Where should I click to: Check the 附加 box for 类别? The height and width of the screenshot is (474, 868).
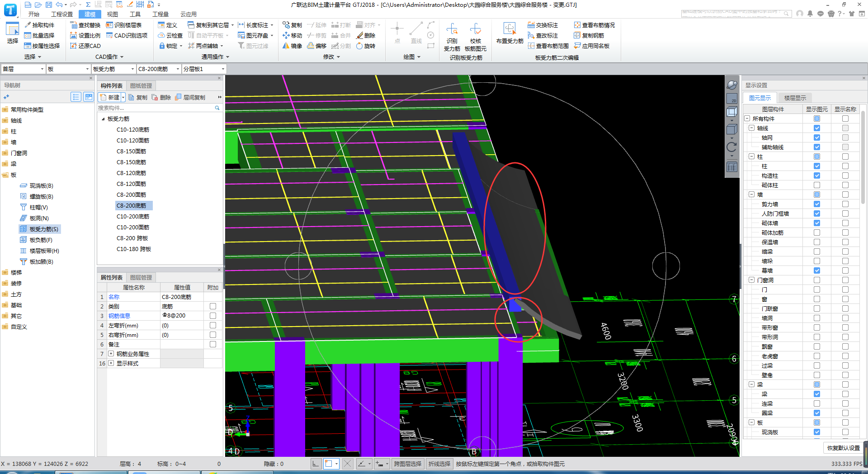(x=213, y=306)
